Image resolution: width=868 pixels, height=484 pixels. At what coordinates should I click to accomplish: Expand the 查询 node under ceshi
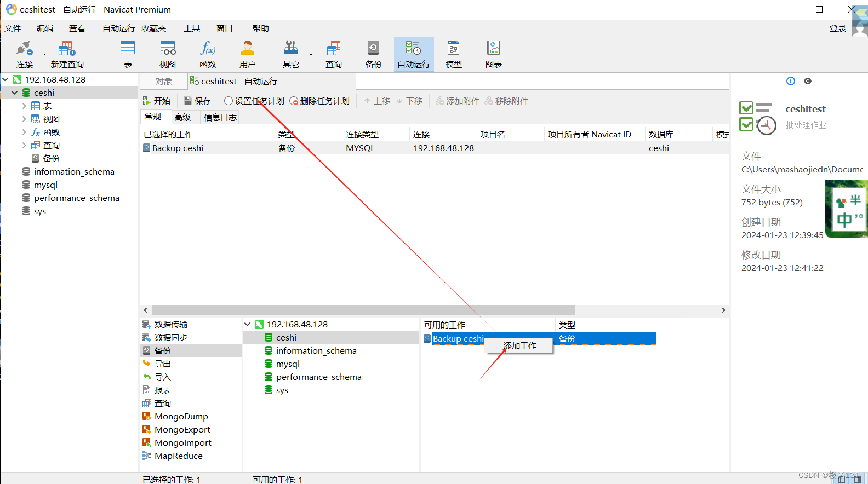[24, 145]
